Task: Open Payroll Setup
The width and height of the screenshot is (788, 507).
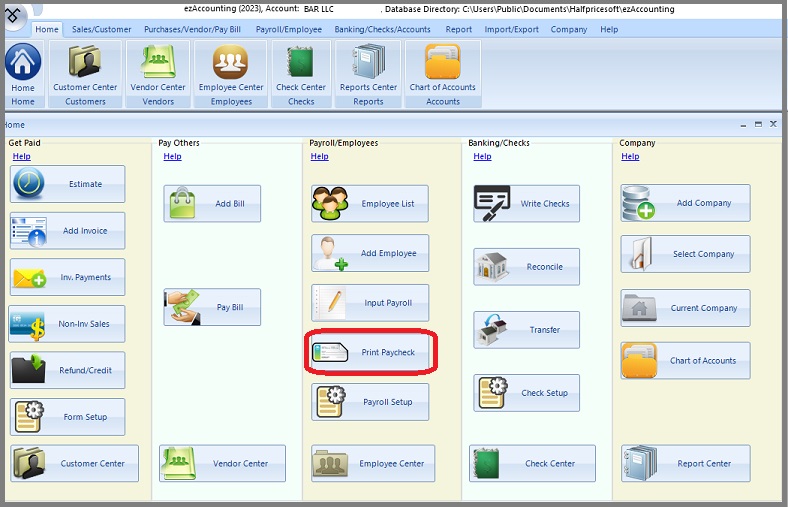Action: 370,402
